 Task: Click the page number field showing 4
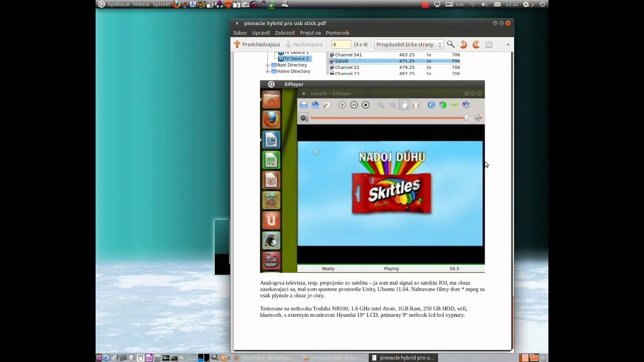click(x=341, y=44)
